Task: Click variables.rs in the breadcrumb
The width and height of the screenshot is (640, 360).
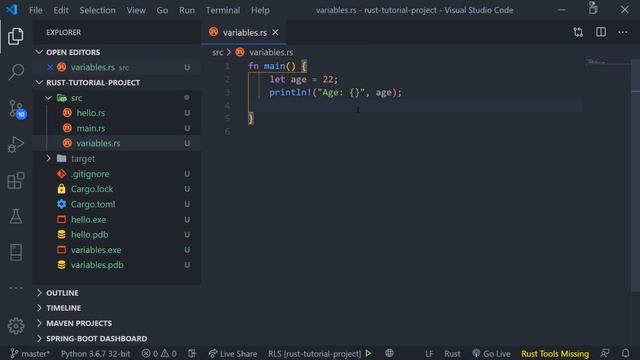Action: (x=271, y=52)
